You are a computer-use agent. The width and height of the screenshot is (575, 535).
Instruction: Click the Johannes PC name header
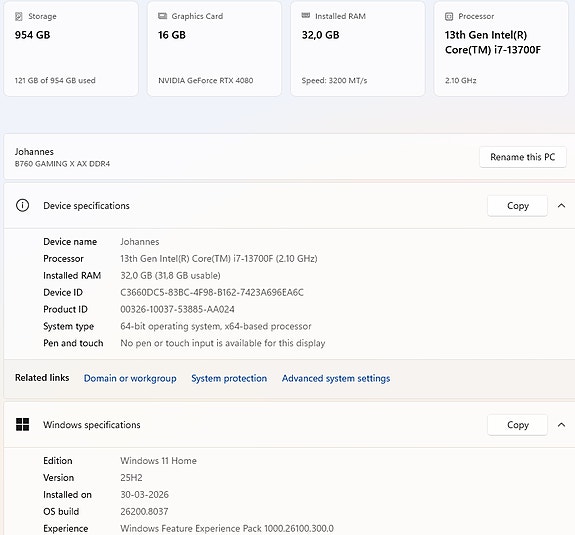(34, 151)
